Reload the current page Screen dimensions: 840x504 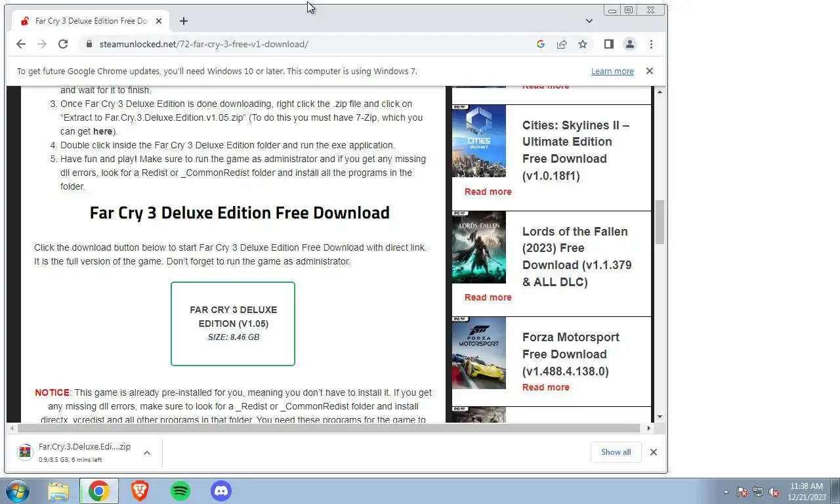click(63, 44)
